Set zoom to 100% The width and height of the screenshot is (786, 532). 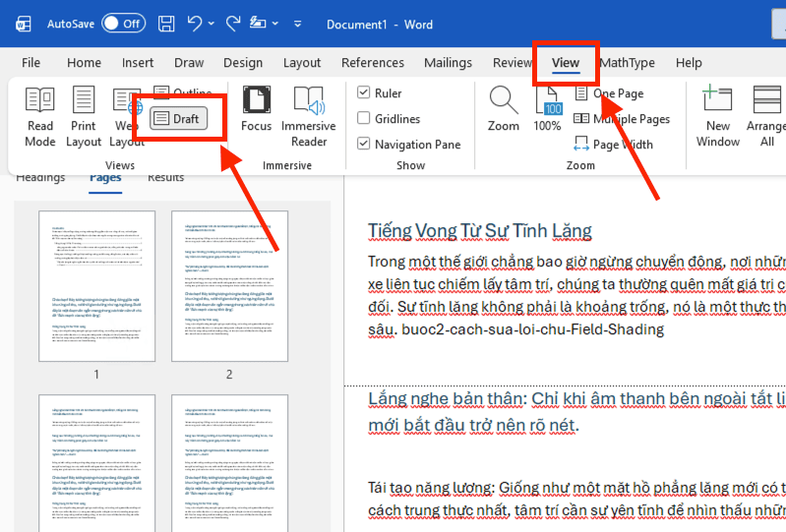(547, 109)
